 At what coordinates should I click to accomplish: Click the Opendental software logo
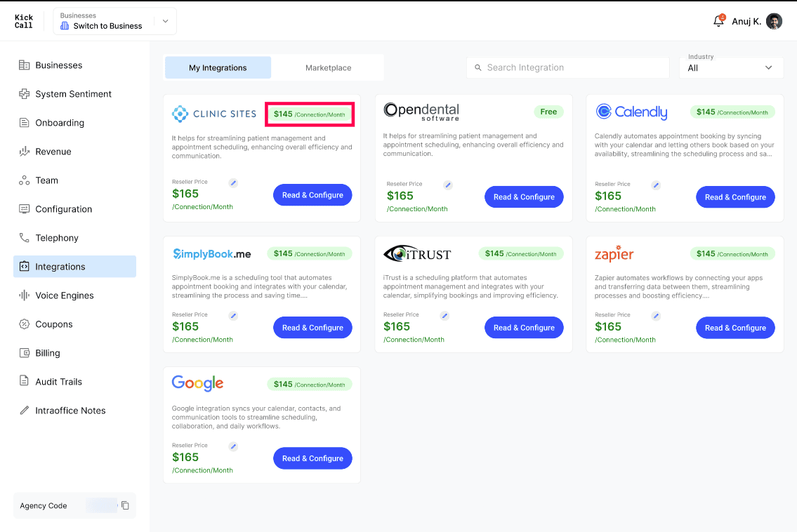pos(421,112)
